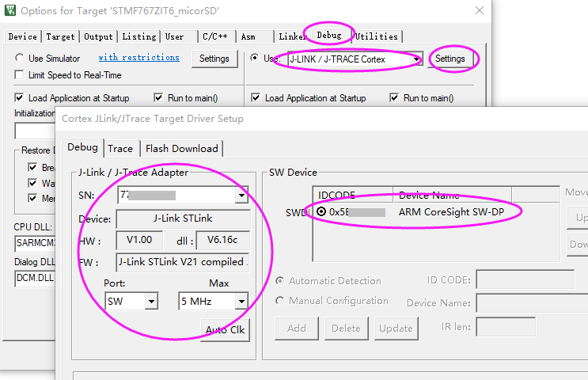Click the ID CODE input field

[x=525, y=279]
